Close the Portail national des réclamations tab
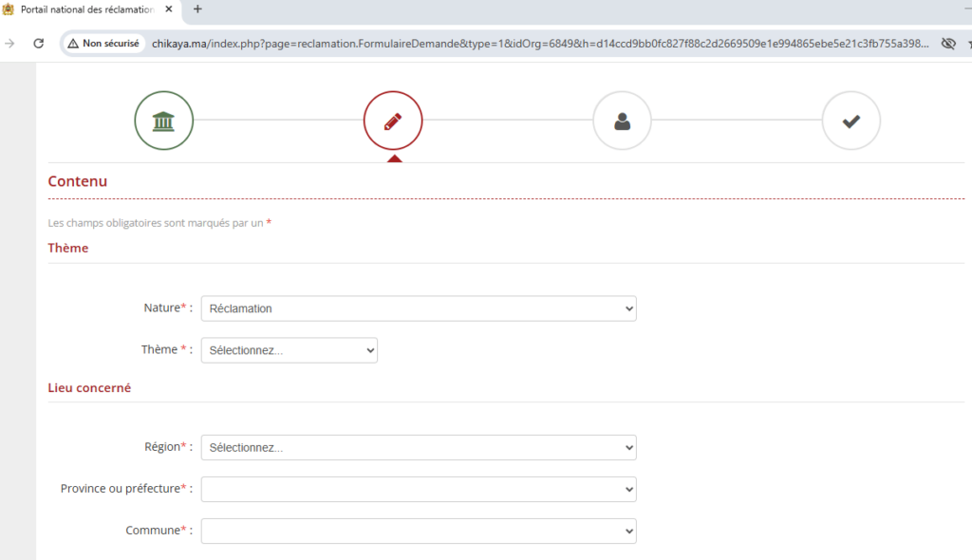Screen dimensions: 972x560 [x=171, y=9]
